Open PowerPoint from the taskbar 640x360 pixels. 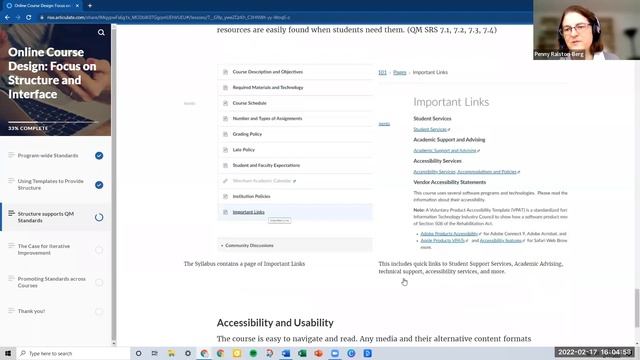(x=319, y=353)
